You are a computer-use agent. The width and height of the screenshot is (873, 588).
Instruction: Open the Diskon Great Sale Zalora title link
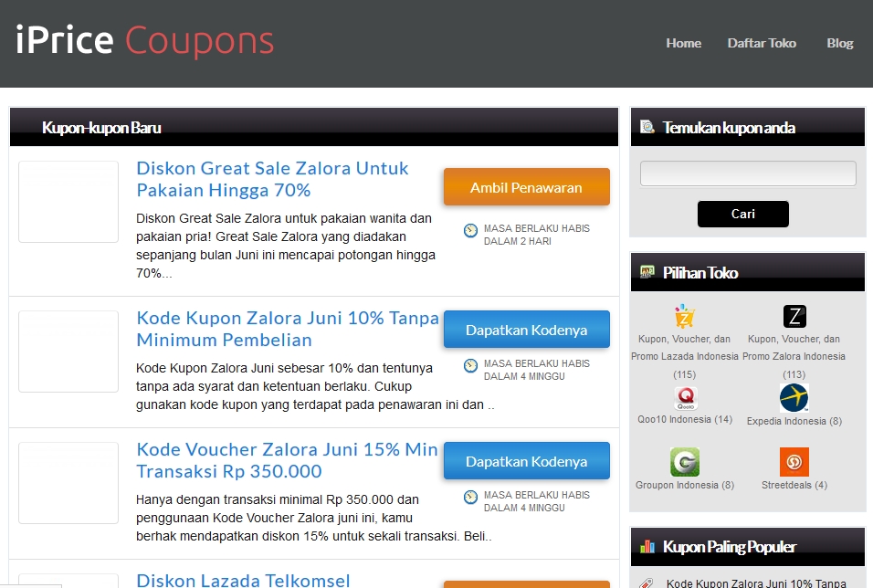tap(272, 179)
